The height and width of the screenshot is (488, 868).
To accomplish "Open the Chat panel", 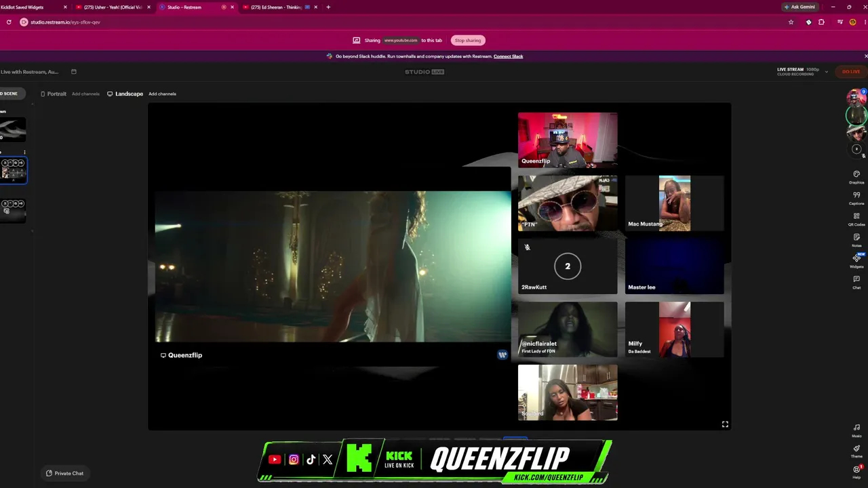I will (x=856, y=282).
